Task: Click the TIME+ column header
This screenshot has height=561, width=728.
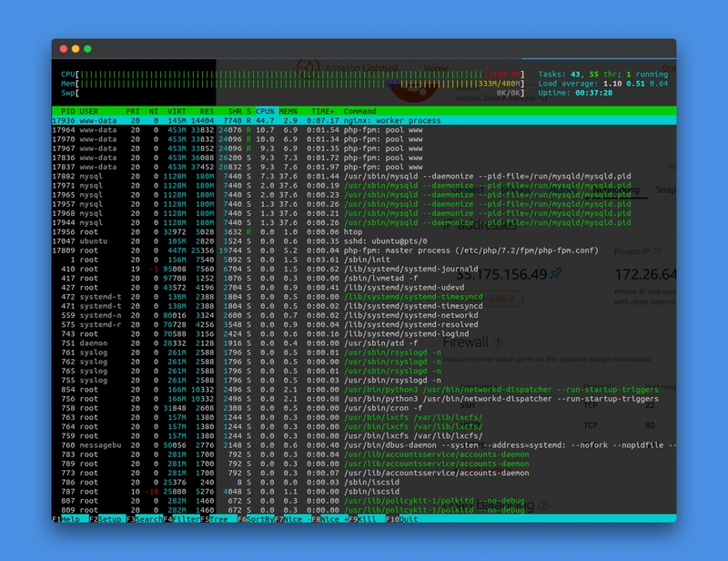Action: tap(321, 111)
